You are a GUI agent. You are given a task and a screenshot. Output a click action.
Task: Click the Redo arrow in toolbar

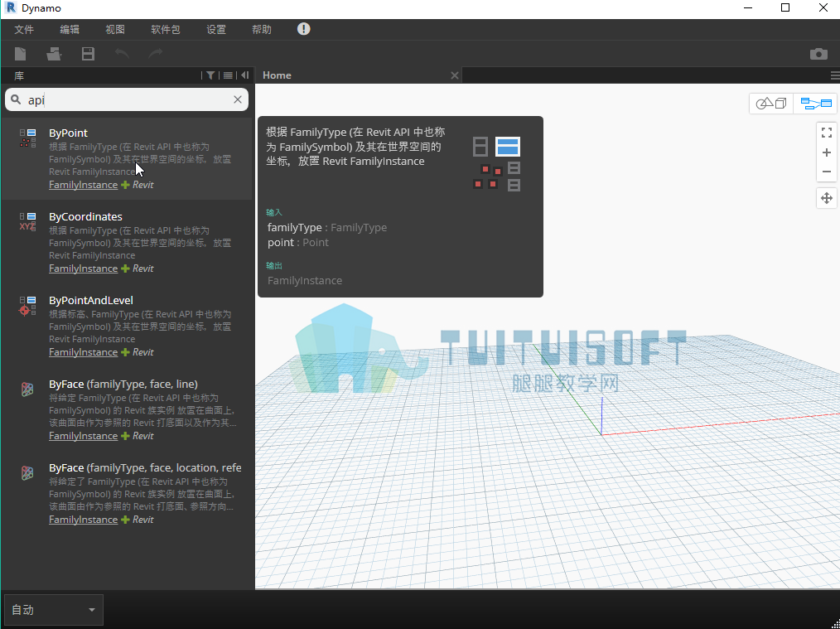tap(156, 54)
